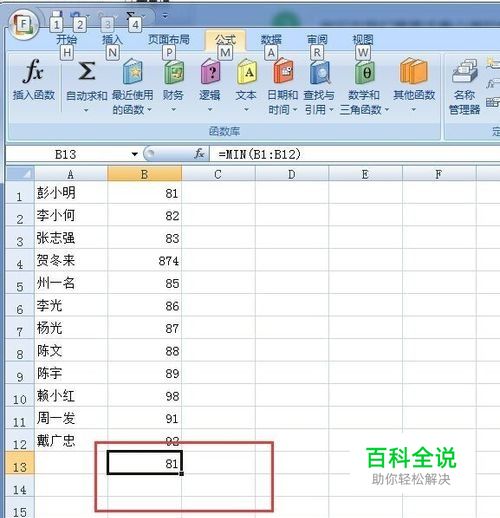The image size is (500, 518).
Task: Open Quick Access Toolbar customize dropdown
Action: click(164, 15)
